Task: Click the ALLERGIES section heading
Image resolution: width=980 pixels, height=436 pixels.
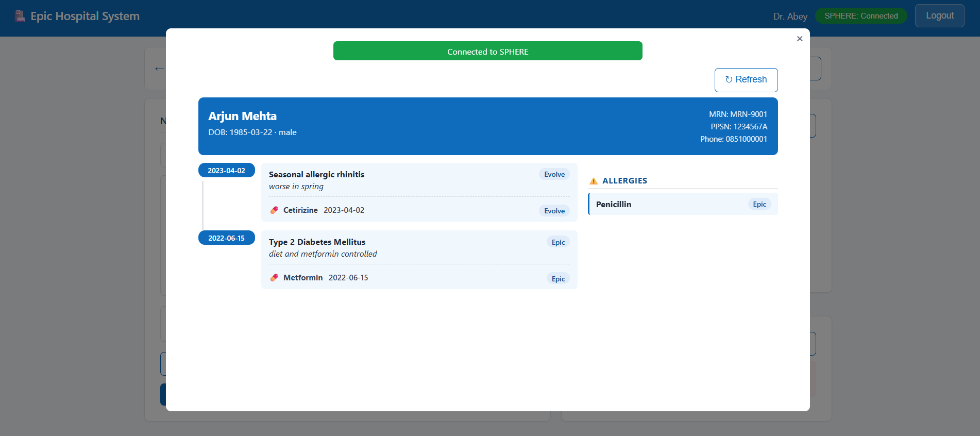Action: coord(625,181)
